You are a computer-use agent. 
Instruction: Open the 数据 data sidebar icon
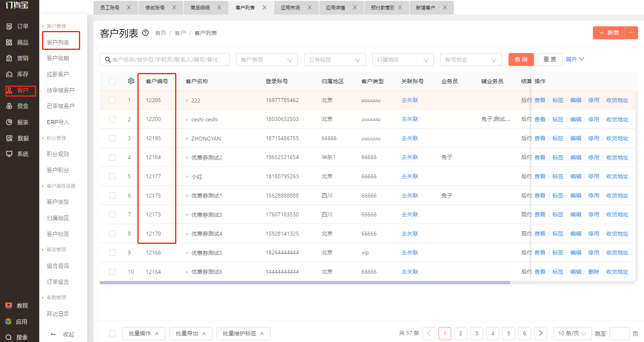point(9,138)
